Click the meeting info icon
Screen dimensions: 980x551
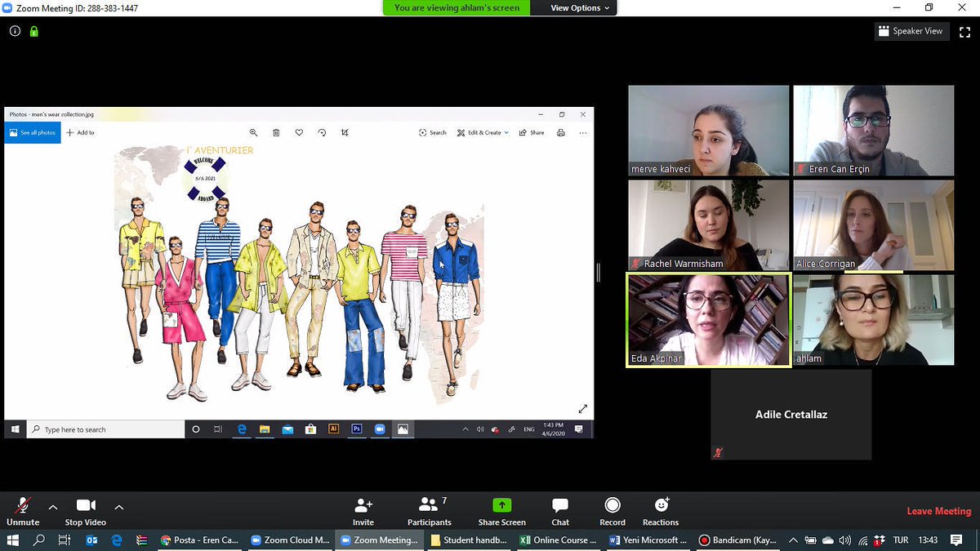[x=15, y=32]
